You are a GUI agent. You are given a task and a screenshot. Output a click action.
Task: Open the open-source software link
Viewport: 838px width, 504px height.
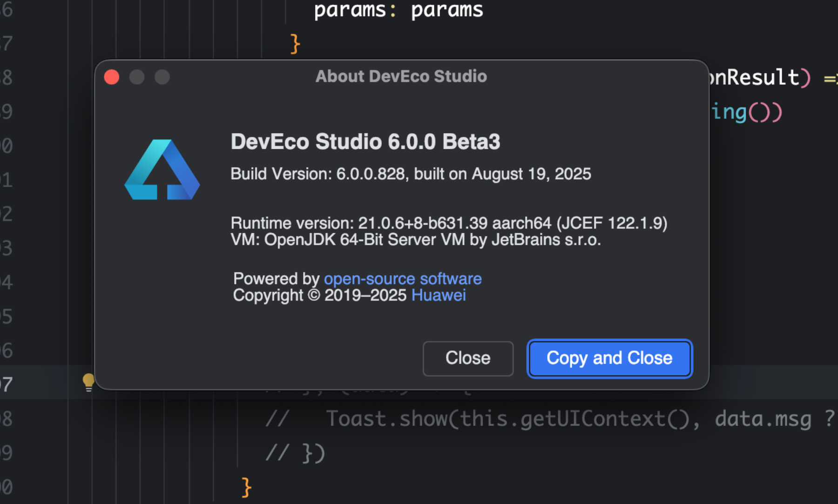(402, 279)
